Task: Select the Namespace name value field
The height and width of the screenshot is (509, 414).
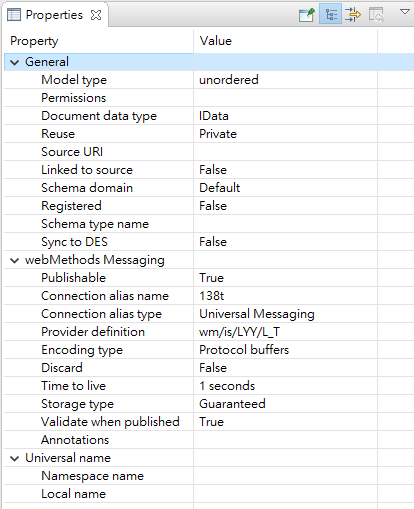Action: (x=285, y=476)
